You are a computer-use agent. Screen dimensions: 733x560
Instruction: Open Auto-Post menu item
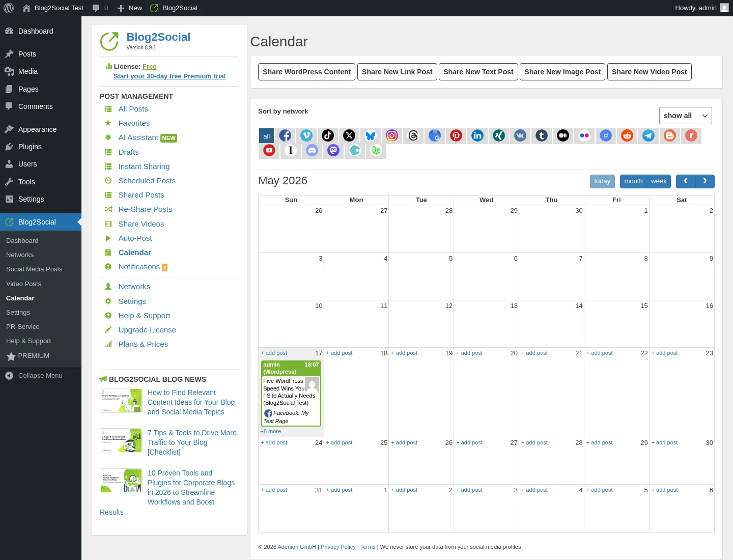click(135, 238)
